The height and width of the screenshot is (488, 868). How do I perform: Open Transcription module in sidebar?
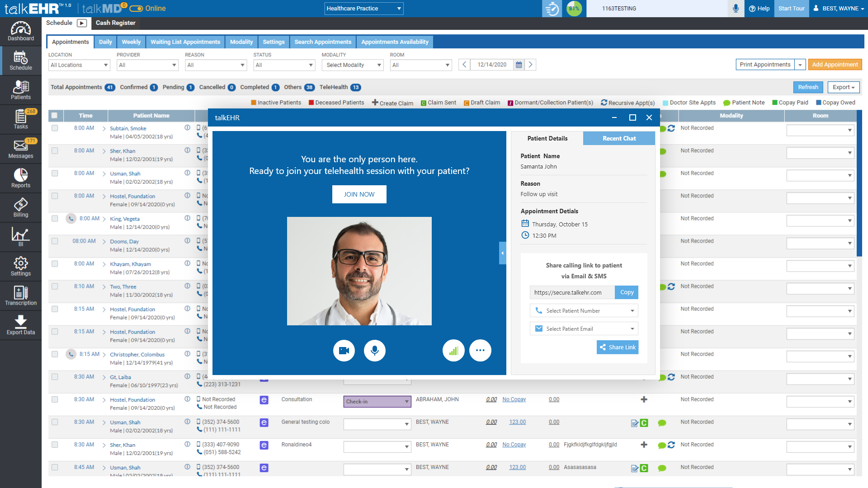[x=21, y=296]
